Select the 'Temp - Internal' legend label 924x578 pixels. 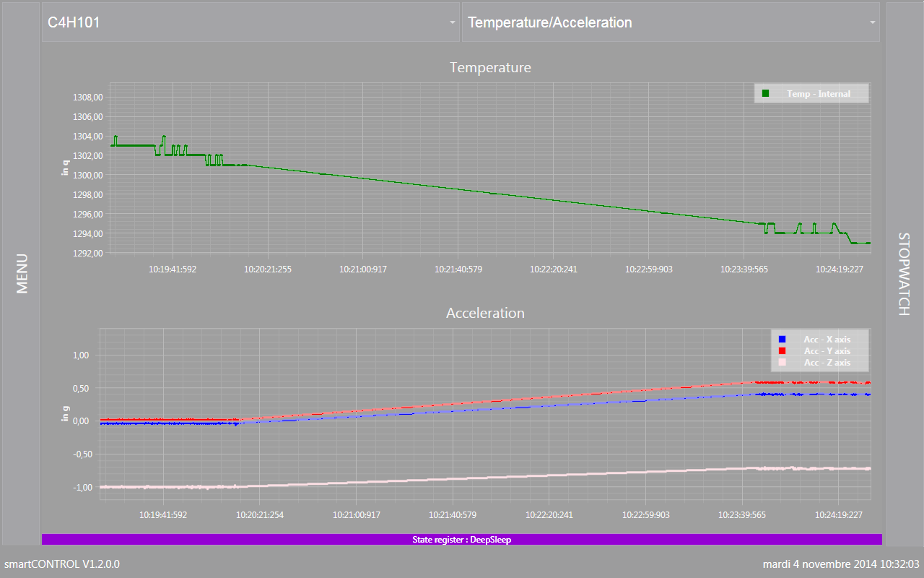pyautogui.click(x=819, y=94)
